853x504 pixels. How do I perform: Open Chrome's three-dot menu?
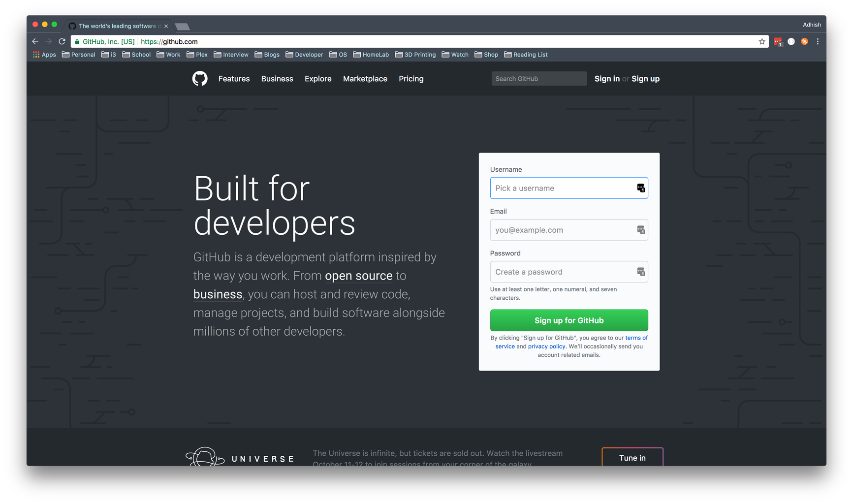coord(818,41)
